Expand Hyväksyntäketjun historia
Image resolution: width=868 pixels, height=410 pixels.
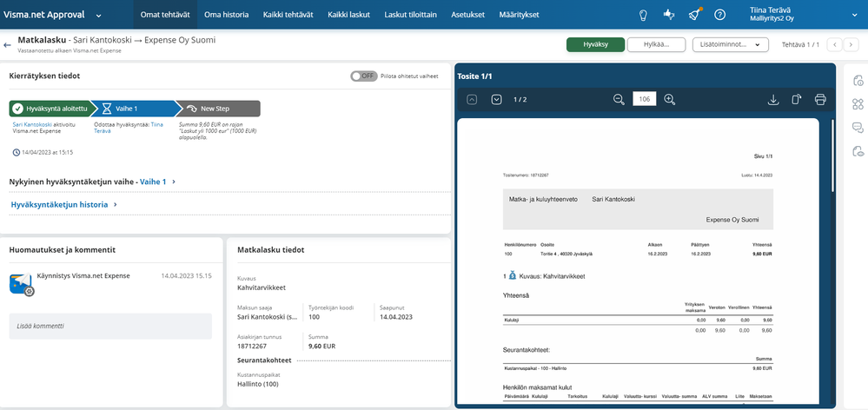pos(64,204)
